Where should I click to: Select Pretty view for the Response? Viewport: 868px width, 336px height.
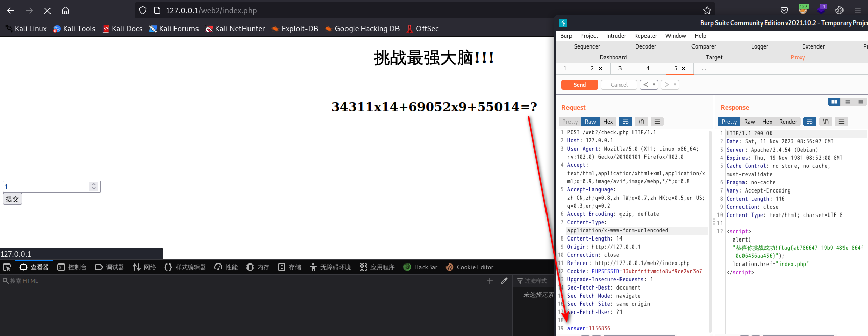click(729, 122)
